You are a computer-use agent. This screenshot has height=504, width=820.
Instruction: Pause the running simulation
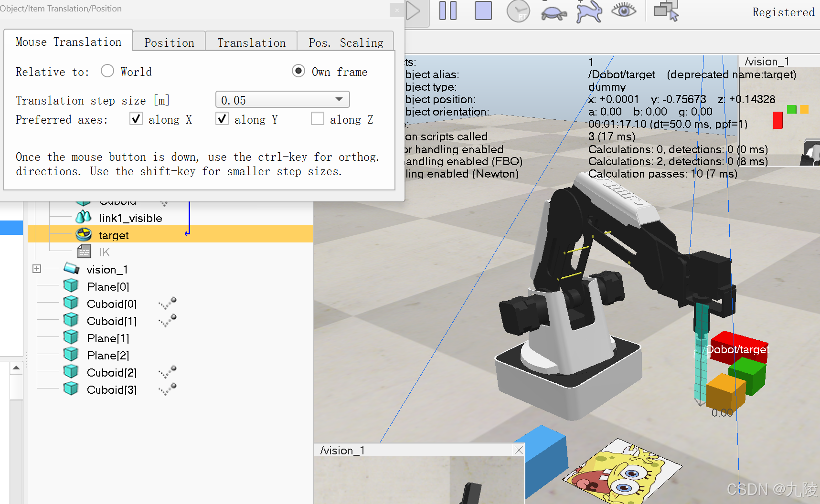(448, 10)
